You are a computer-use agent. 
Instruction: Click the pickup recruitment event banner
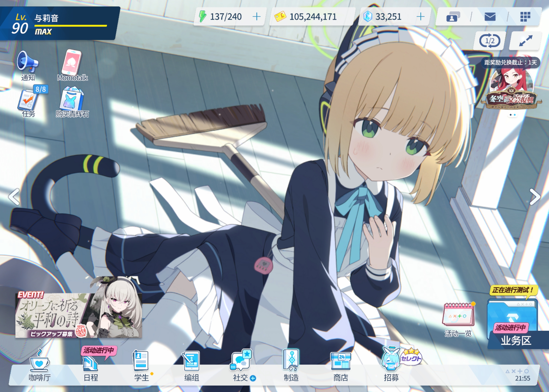point(78,315)
